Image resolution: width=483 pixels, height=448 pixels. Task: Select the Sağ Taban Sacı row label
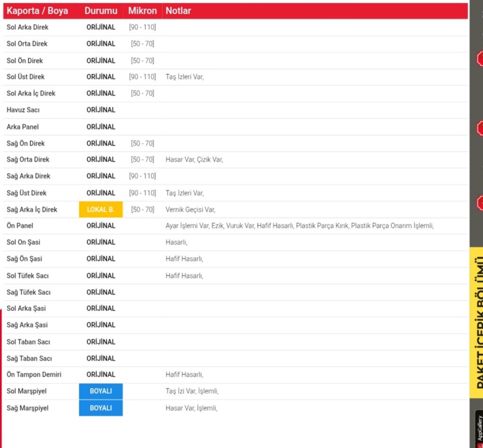point(29,359)
